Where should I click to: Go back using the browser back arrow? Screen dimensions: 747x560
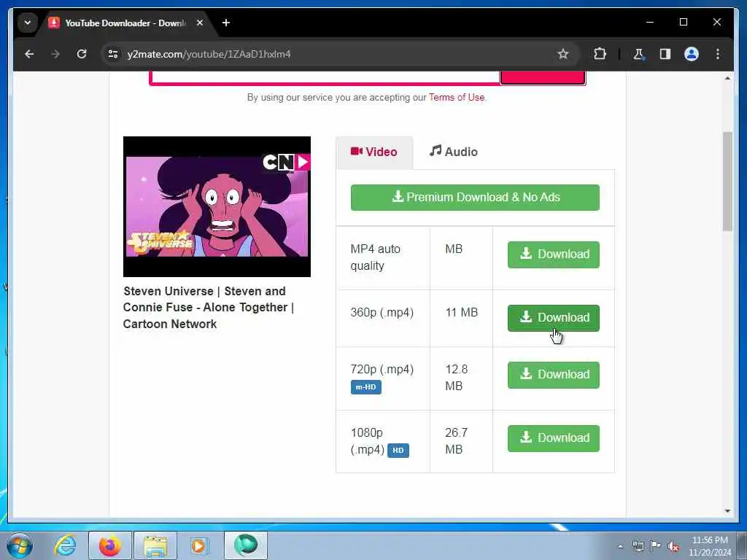click(29, 54)
